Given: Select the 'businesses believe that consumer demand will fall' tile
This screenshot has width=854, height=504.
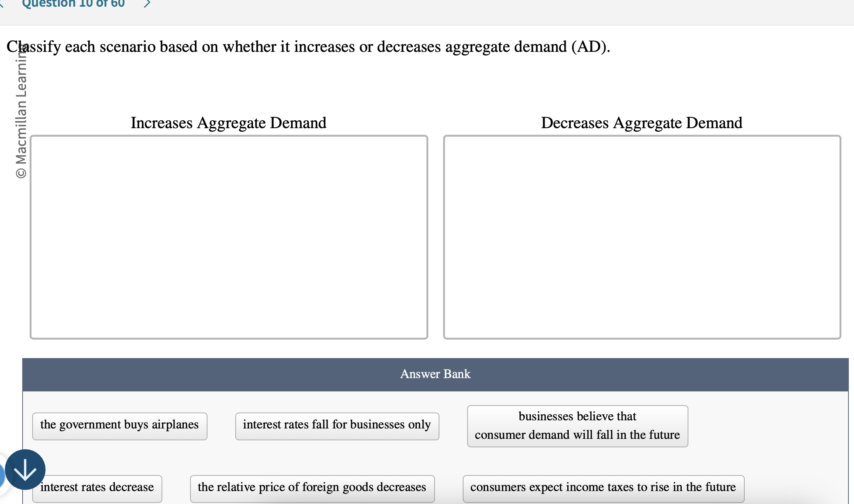Looking at the screenshot, I should coord(577,426).
